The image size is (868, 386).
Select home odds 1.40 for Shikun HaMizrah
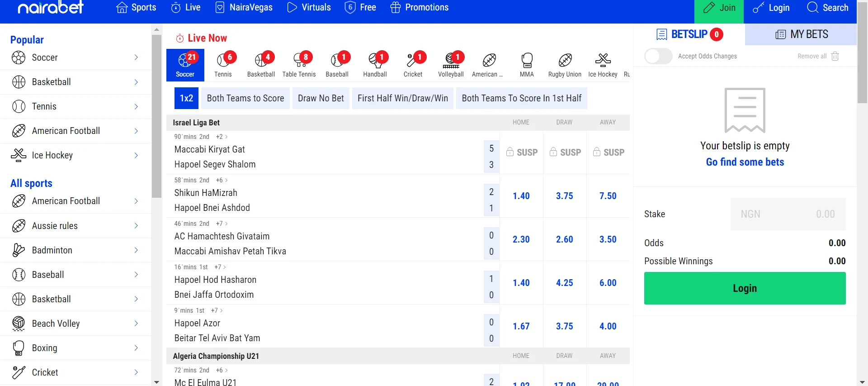click(x=521, y=196)
